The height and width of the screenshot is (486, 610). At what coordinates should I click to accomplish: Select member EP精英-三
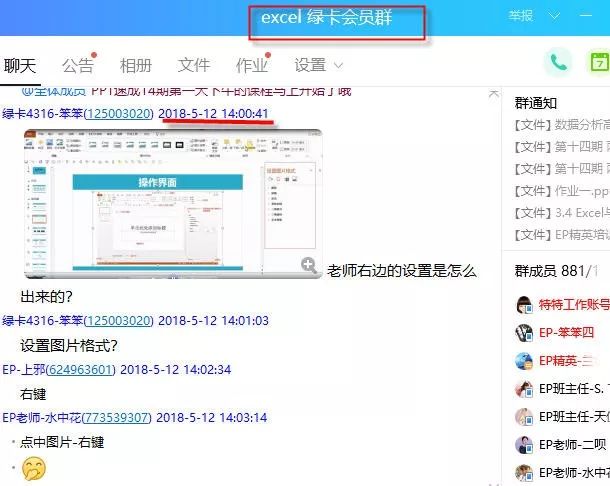[566, 361]
